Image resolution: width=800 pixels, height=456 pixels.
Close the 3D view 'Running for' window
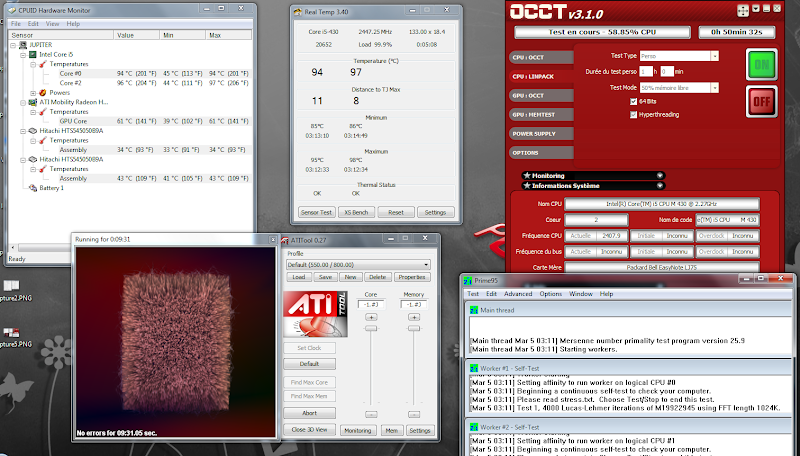coord(273,240)
